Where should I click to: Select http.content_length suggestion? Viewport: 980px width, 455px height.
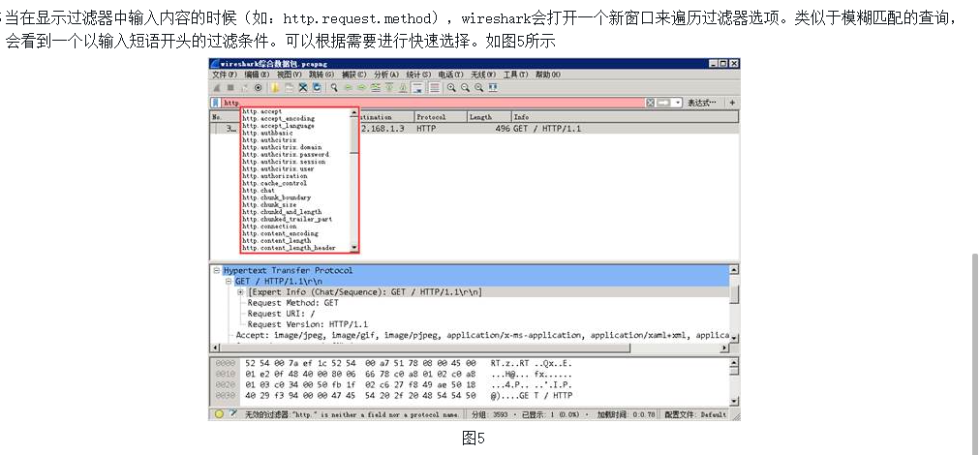pyautogui.click(x=277, y=241)
